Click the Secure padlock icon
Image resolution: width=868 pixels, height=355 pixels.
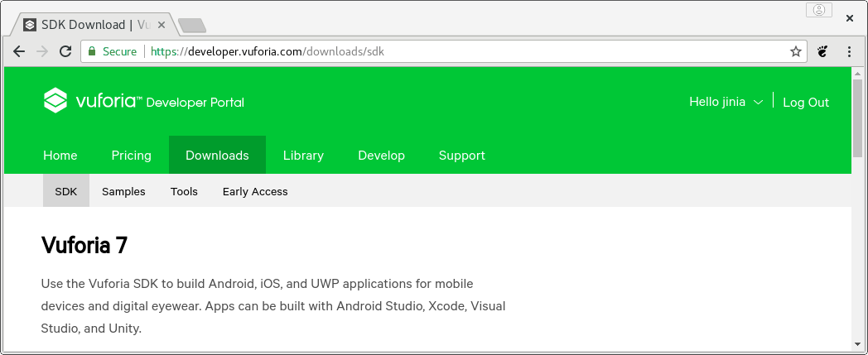(x=92, y=51)
